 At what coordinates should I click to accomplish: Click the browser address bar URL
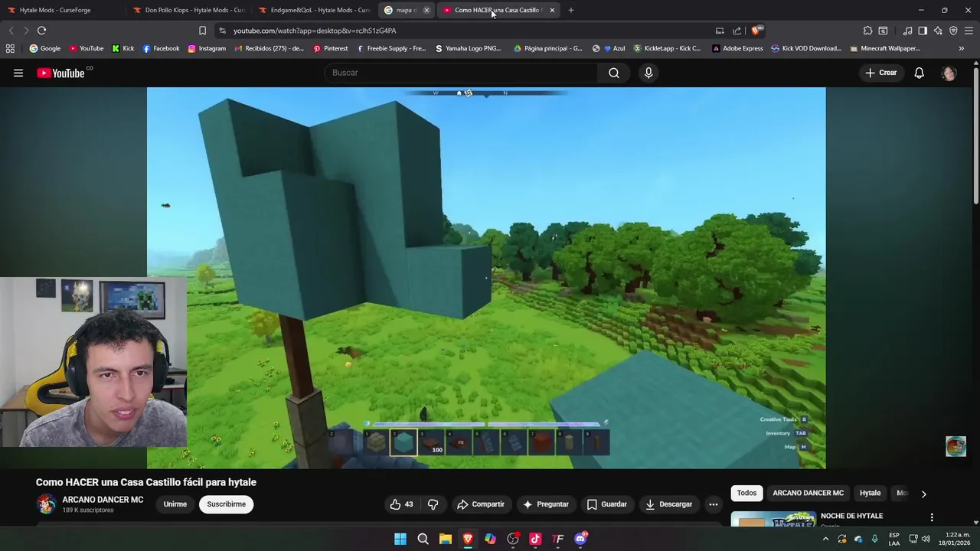[x=315, y=31]
